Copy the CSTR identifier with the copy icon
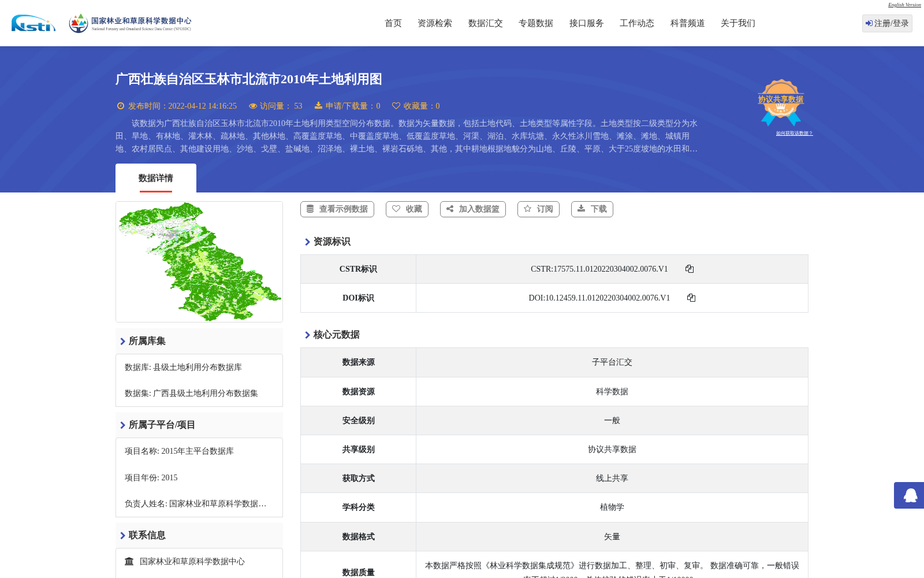924x578 pixels. tap(690, 269)
